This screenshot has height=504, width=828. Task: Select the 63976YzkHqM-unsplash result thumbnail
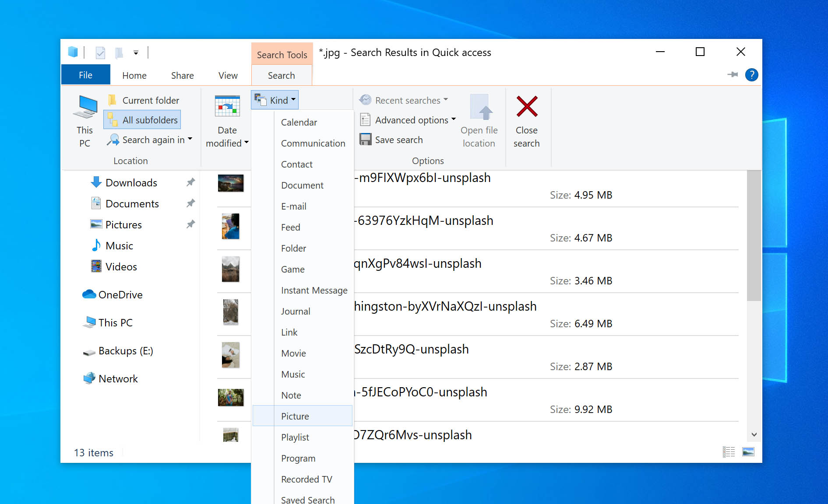(x=231, y=226)
